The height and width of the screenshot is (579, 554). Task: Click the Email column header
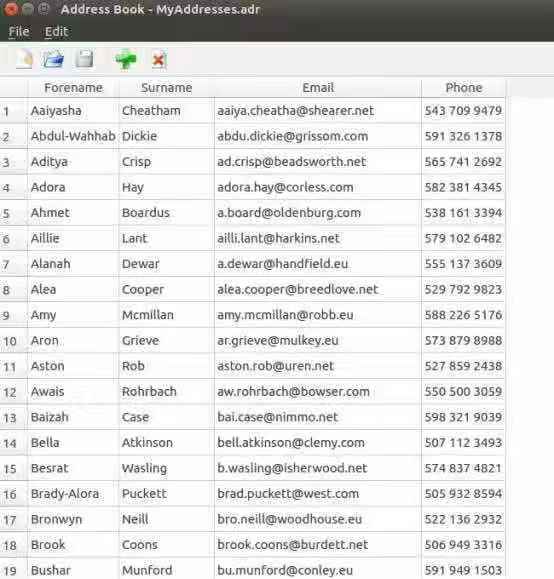[318, 88]
